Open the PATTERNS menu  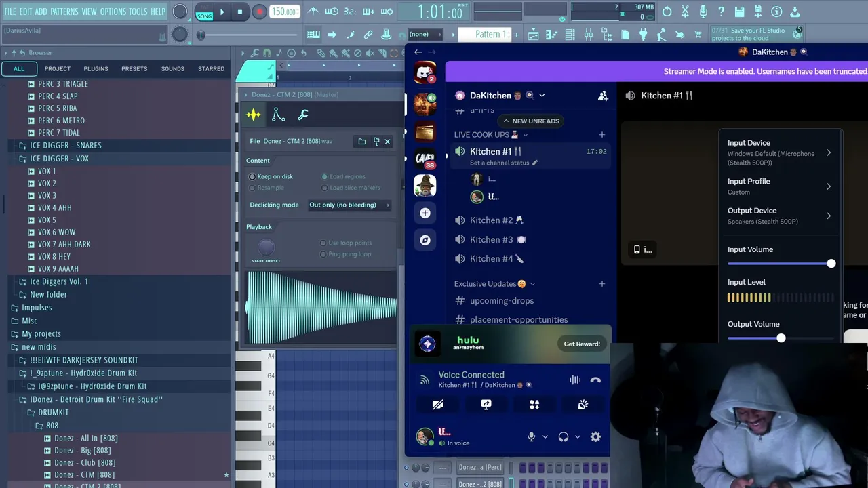(64, 12)
